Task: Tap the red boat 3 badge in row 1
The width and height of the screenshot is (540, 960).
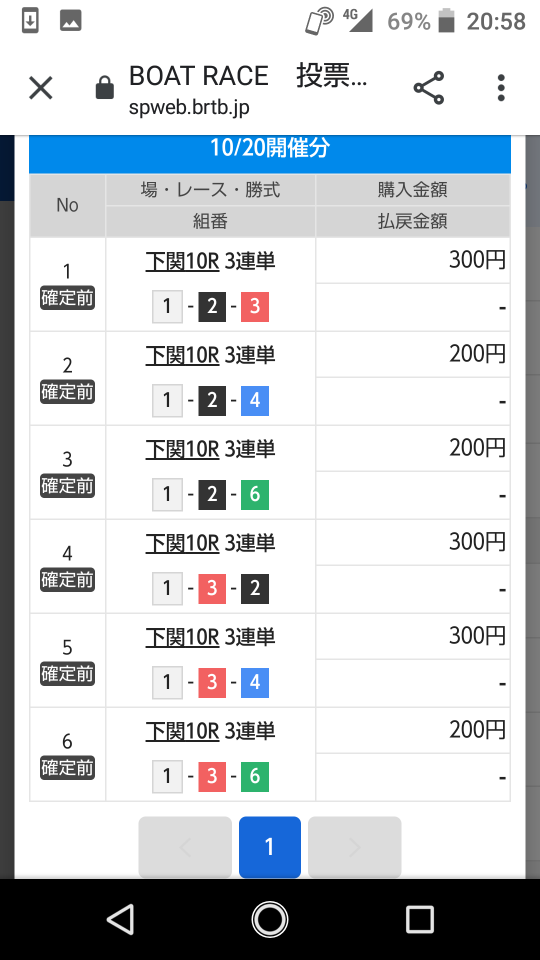Action: coord(255,306)
